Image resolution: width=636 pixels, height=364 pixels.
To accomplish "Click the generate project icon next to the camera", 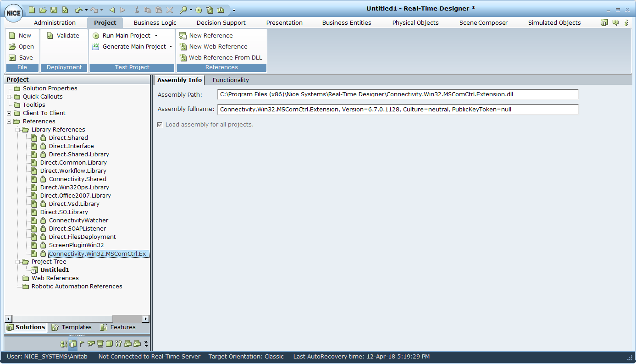I will click(x=210, y=10).
